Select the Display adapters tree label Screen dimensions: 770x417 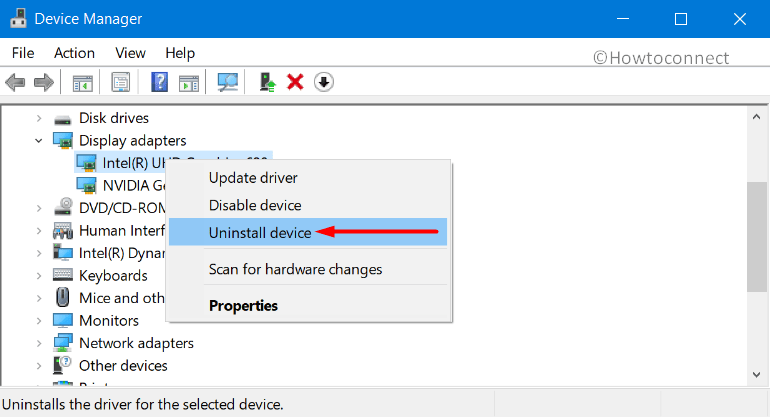pyautogui.click(x=133, y=141)
